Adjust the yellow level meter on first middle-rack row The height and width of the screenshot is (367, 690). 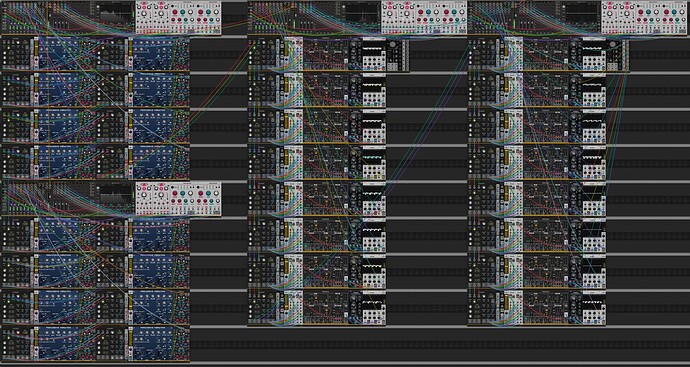286,48
